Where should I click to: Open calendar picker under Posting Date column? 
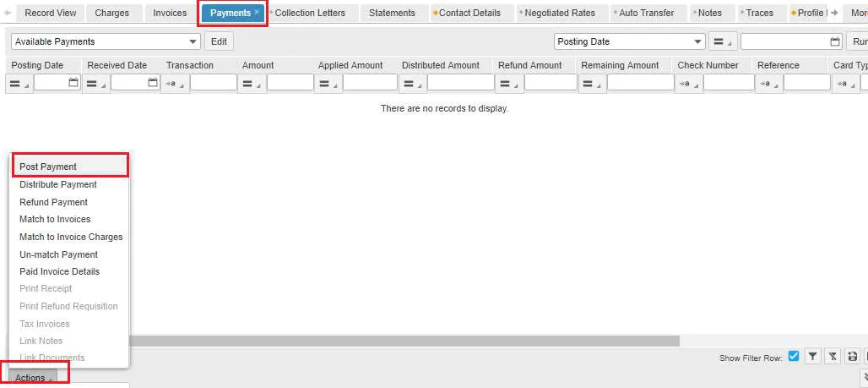73,83
